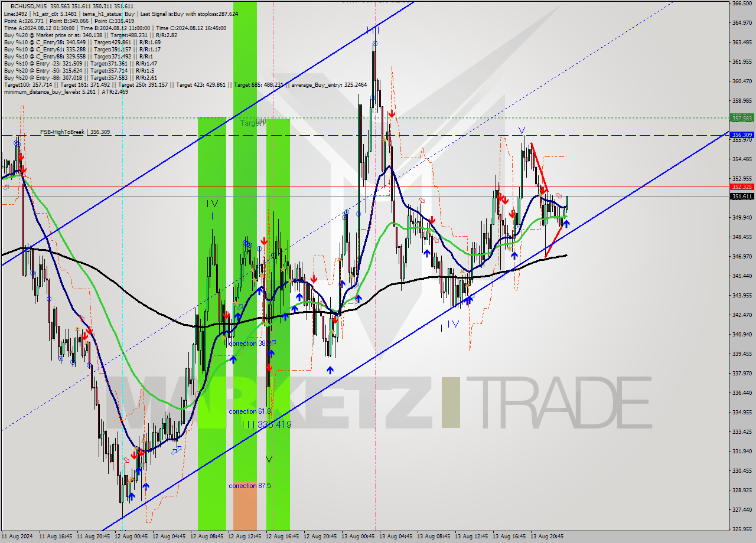
Task: Click the '12 Aug 08:45' time axis label
Action: pyautogui.click(x=207, y=537)
